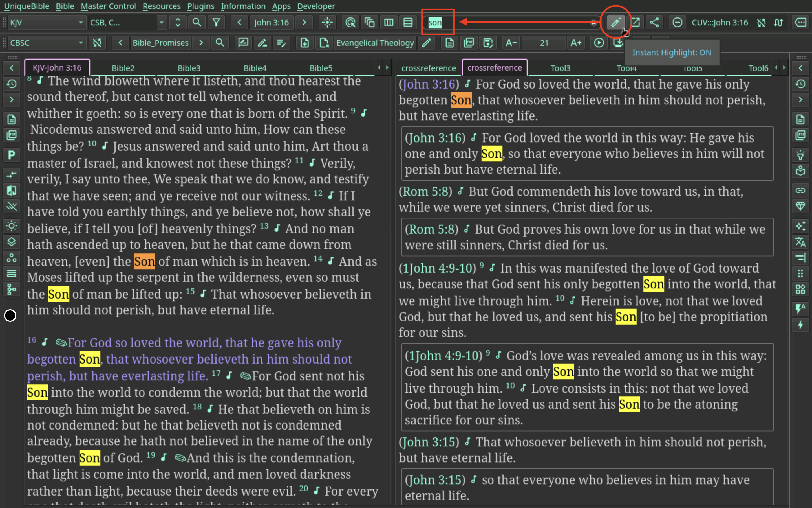Increase font size with A+ button

tap(576, 43)
